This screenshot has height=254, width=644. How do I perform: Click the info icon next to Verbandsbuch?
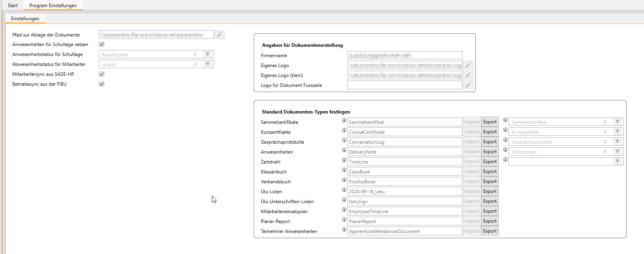[x=344, y=180]
